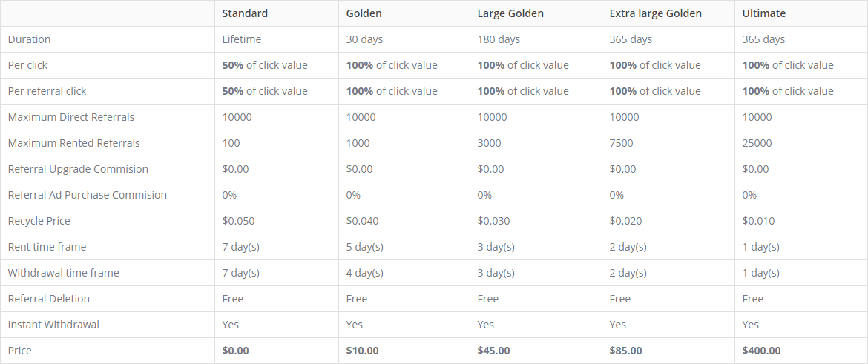Select the $0.010 recycle price cell
The height and width of the screenshot is (364, 868).
click(x=758, y=221)
